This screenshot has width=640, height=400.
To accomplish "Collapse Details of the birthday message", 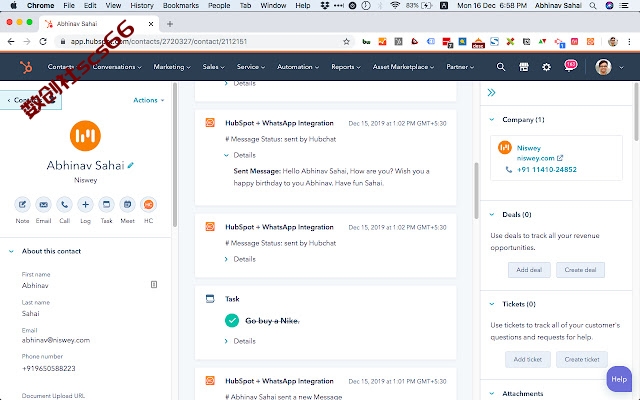I will point(240,155).
